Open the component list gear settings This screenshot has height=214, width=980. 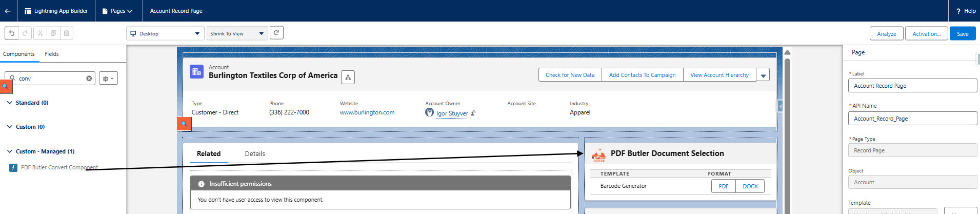(108, 79)
